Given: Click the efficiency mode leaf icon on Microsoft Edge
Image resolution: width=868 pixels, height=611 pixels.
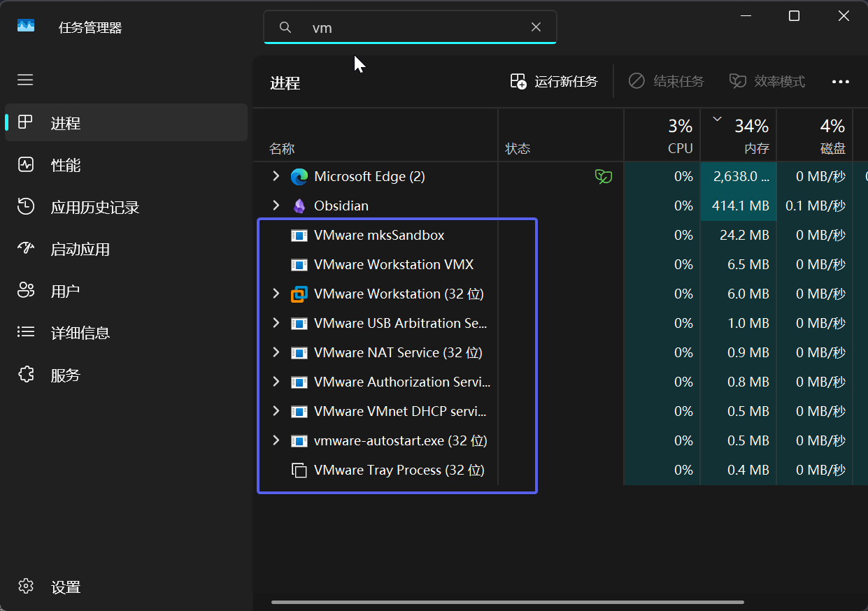Looking at the screenshot, I should [x=603, y=176].
